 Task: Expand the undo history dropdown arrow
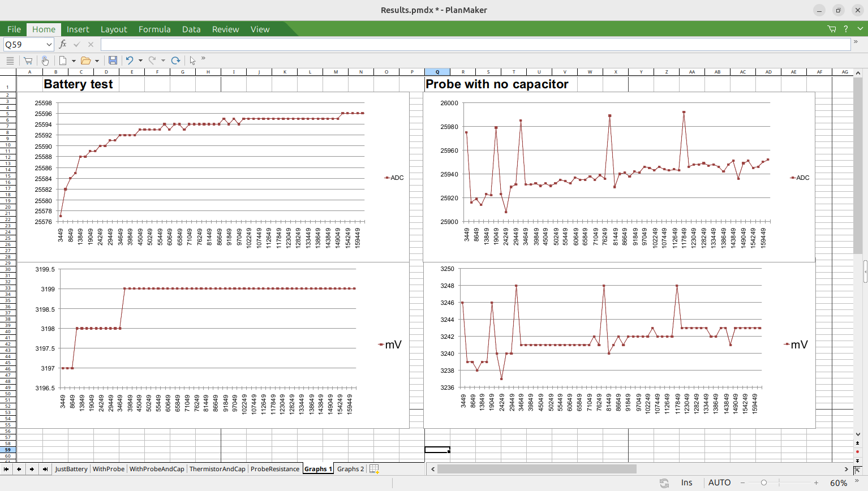tap(140, 61)
